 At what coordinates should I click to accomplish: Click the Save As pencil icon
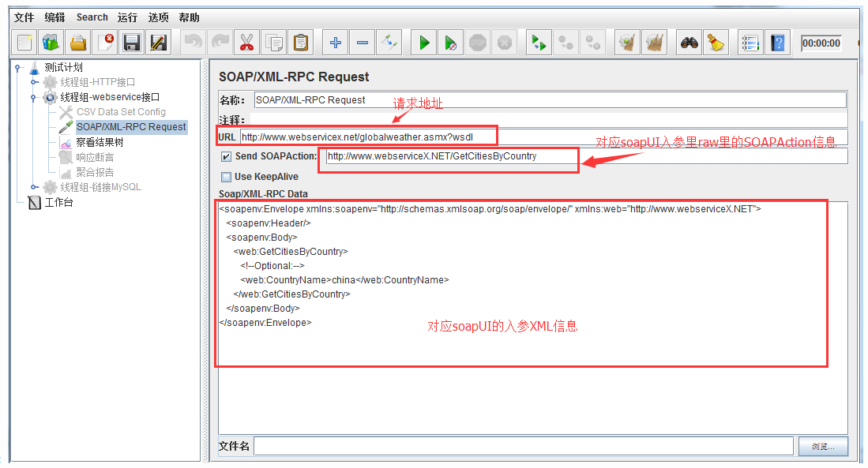coord(158,43)
